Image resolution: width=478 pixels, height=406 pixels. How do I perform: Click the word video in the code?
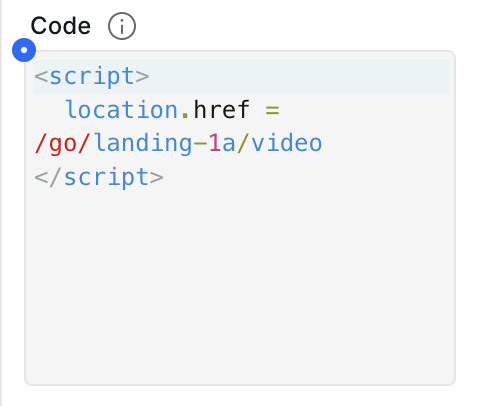coord(287,143)
